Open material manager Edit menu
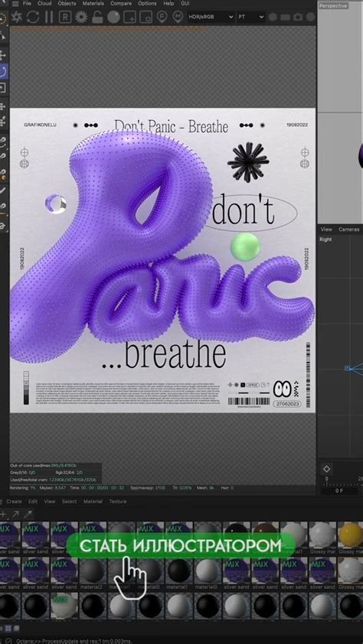Screen dimensions: 363x644 point(33,502)
